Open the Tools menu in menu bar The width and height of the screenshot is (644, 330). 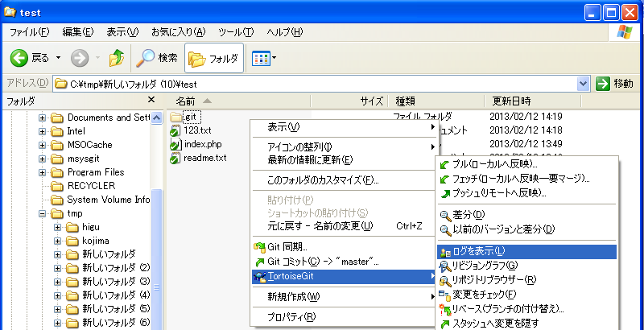coord(235,32)
